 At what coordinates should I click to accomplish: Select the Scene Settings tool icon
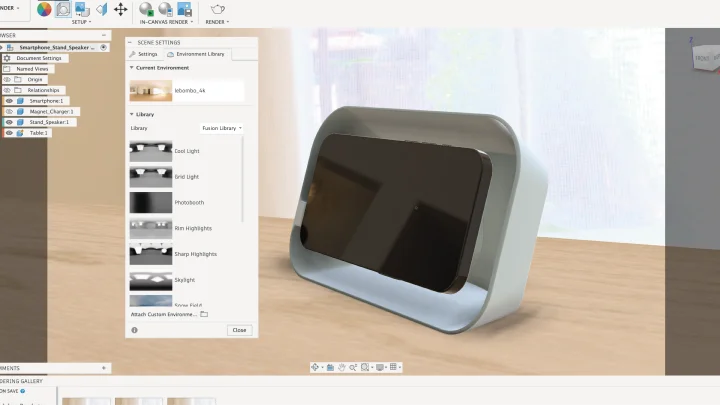(63, 9)
